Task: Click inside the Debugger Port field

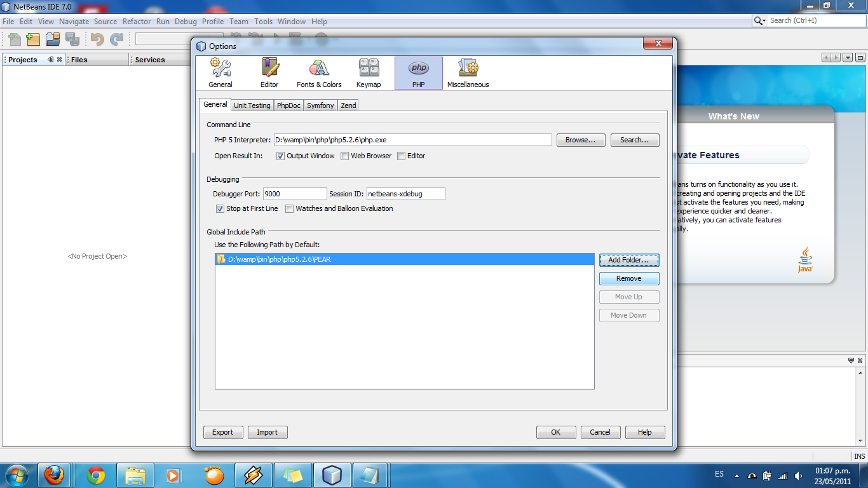Action: coord(294,193)
